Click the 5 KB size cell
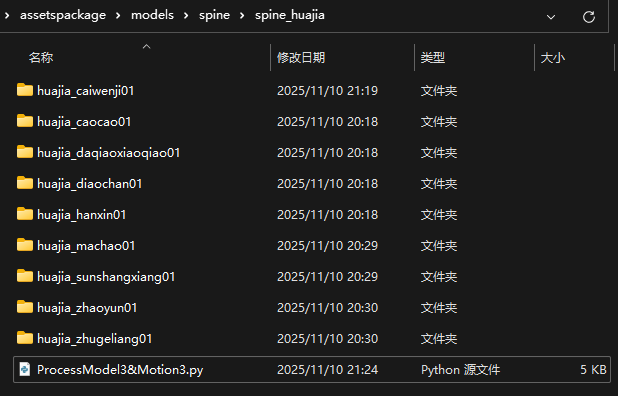This screenshot has width=618, height=396. point(593,370)
